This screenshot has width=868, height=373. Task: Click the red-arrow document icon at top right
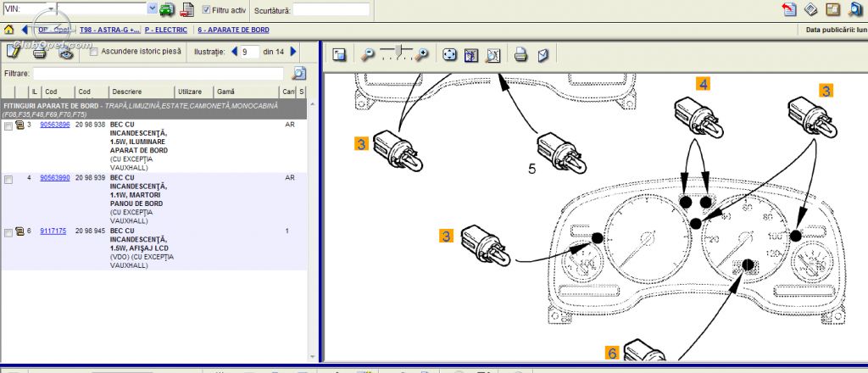(x=789, y=8)
